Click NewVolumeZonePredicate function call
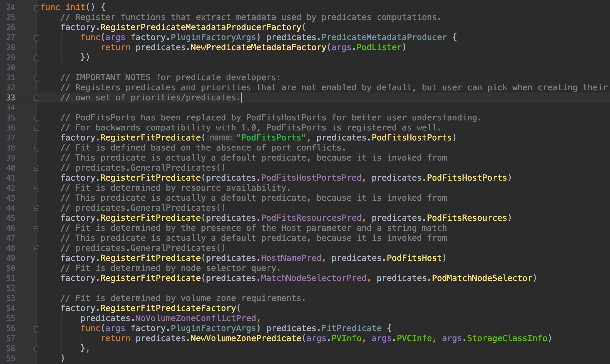 pos(246,338)
